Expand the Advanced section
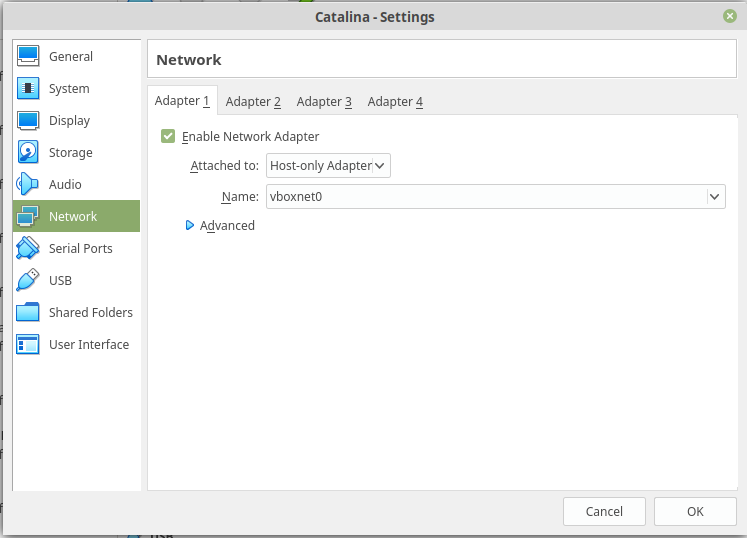 tap(190, 226)
